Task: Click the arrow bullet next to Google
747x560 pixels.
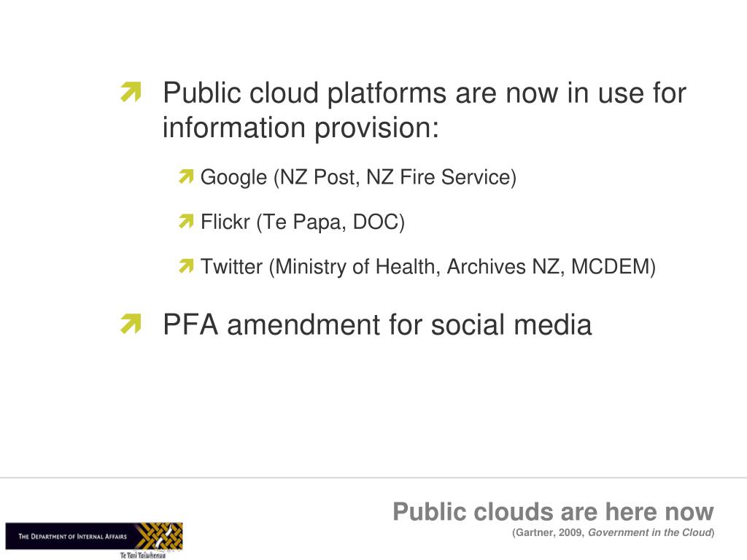Action: point(186,176)
